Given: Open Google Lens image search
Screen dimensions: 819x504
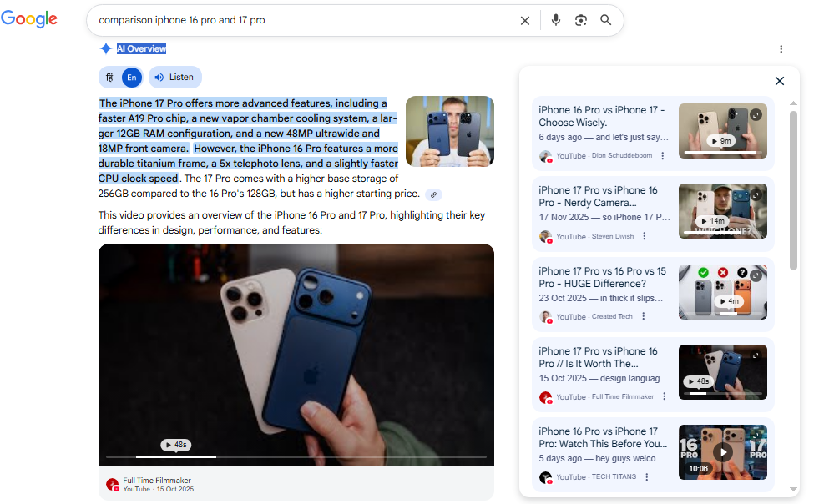Looking at the screenshot, I should [x=581, y=20].
